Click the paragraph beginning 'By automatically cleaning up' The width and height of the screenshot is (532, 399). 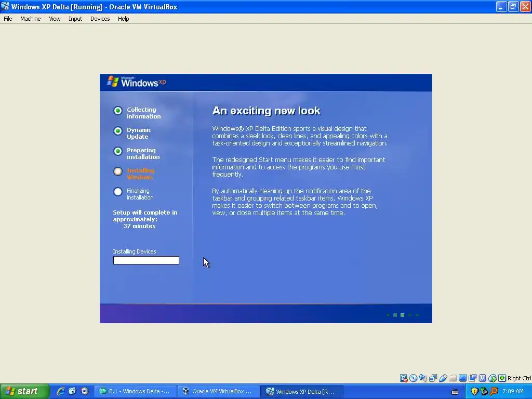click(x=295, y=202)
